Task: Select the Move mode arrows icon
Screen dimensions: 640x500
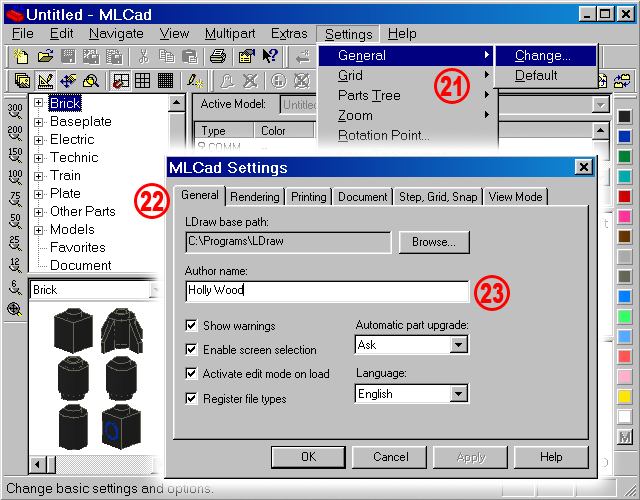Action: [68, 81]
